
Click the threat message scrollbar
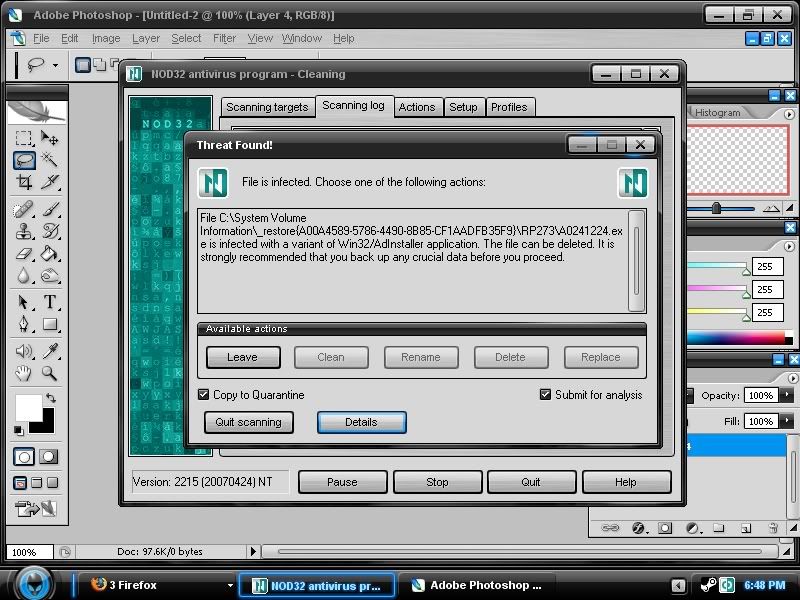(x=636, y=260)
